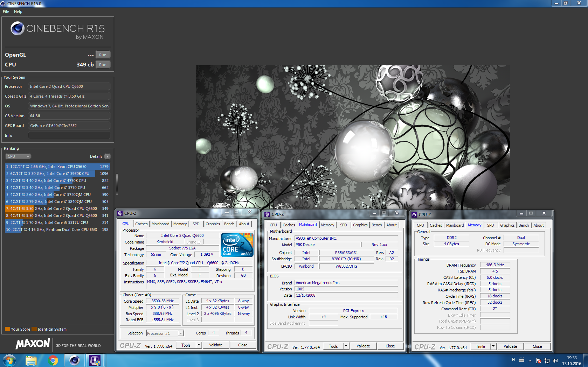Open the Windows Start menu
Screen dimensions: 588x367
click(9, 360)
